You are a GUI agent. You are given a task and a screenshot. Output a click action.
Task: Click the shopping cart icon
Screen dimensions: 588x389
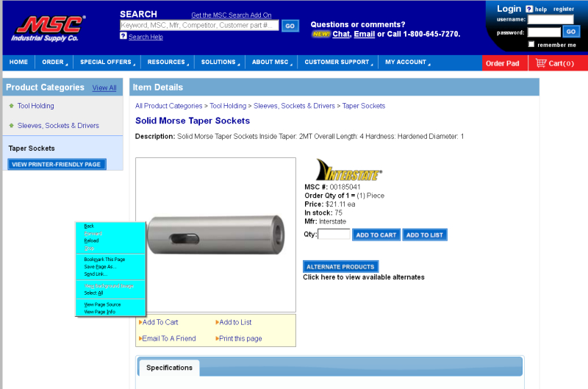[541, 63]
